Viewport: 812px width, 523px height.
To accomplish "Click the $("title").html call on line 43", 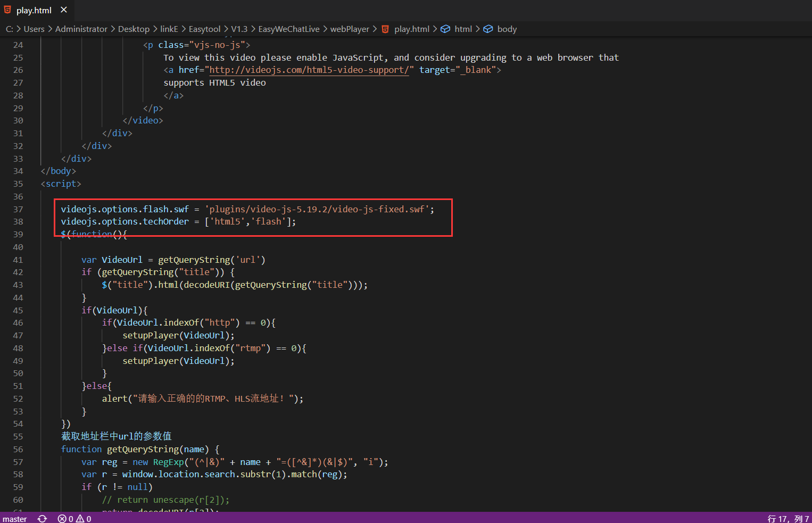I will click(235, 285).
